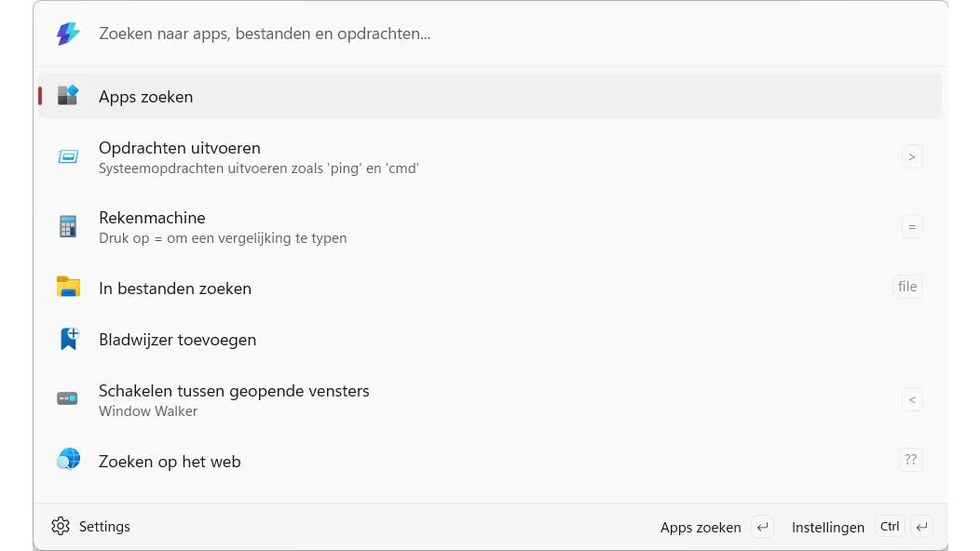Select Schakelen tussen geopende vensters
The image size is (980, 551).
pos(234,391)
